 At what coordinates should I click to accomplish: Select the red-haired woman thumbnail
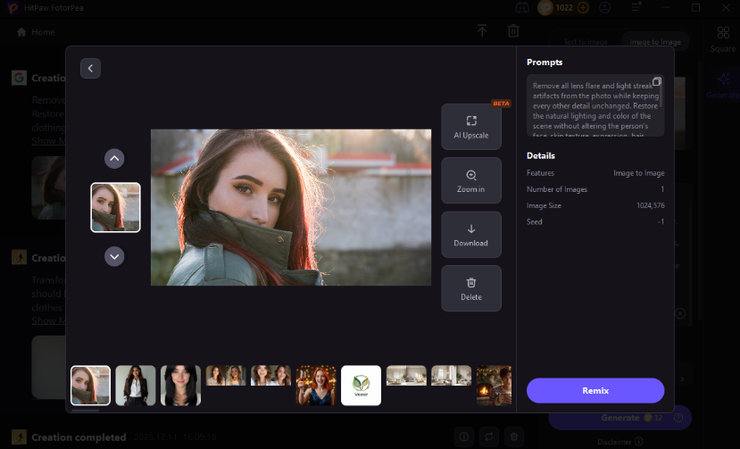tap(316, 385)
